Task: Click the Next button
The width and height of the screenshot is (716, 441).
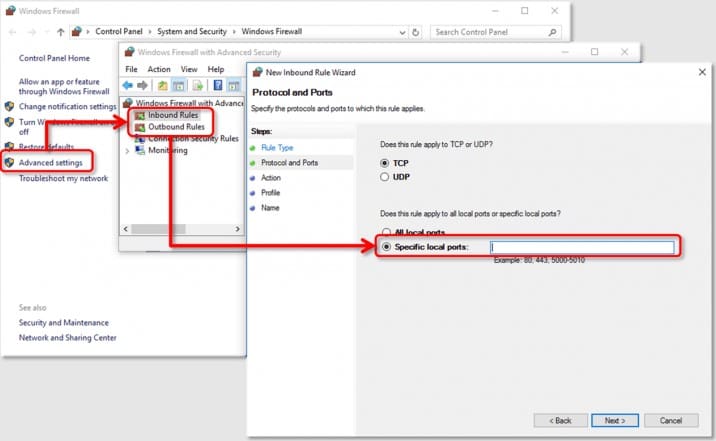Action: click(x=615, y=420)
